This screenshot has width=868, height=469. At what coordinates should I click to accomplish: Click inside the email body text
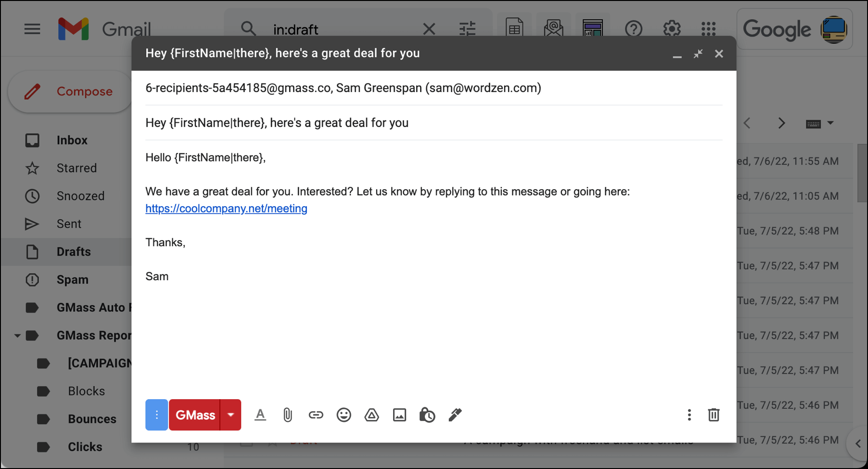(x=434, y=270)
